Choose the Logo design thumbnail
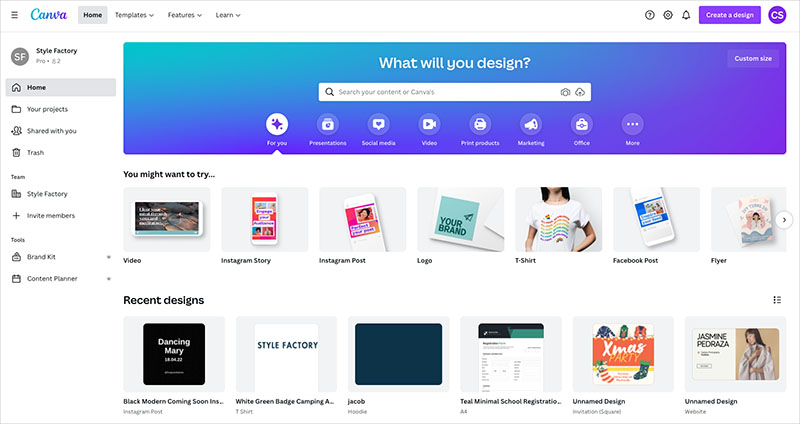800x424 pixels. 461,219
